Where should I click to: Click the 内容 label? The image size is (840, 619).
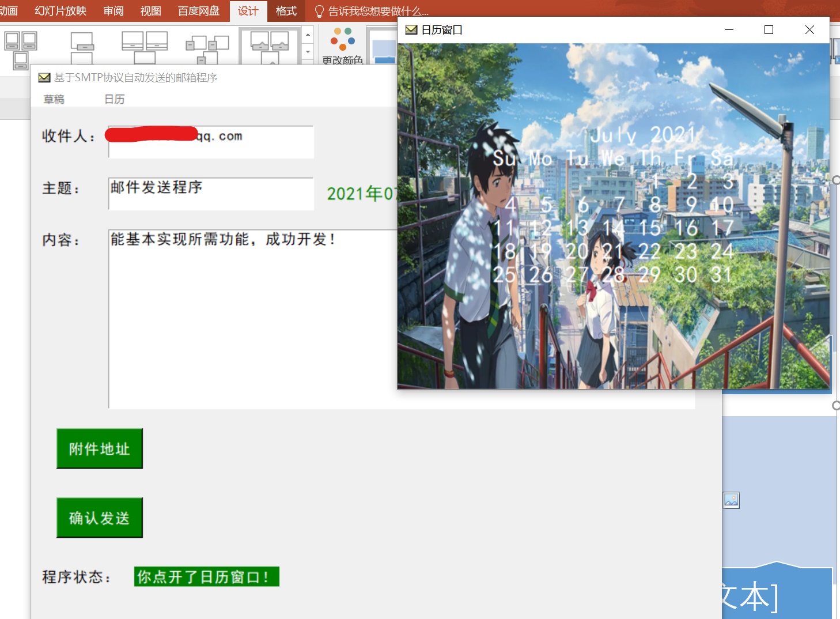coord(60,240)
